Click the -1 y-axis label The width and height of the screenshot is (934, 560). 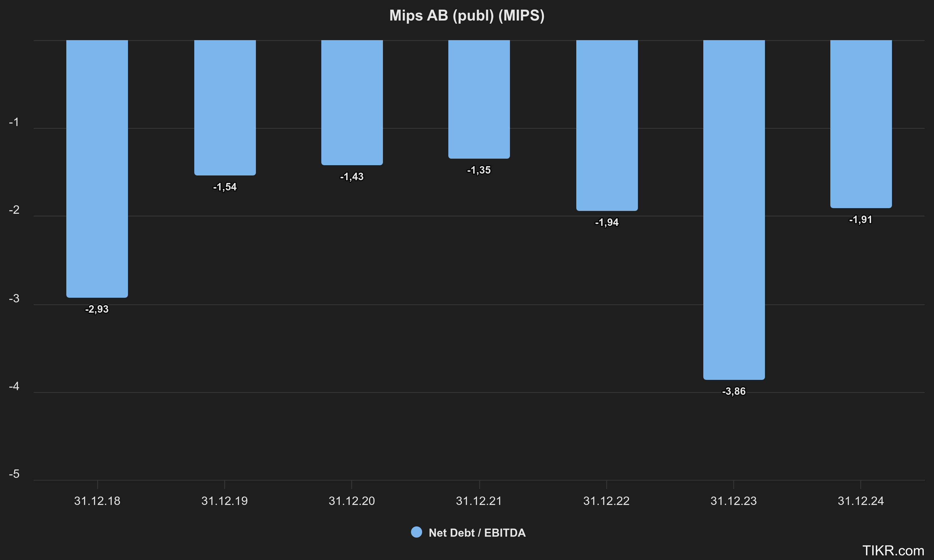coord(14,122)
